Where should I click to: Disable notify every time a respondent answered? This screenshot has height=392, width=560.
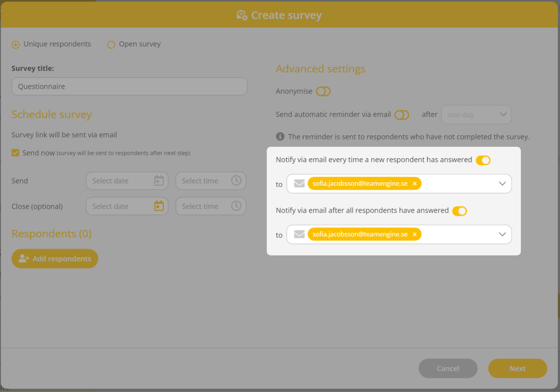pyautogui.click(x=483, y=160)
